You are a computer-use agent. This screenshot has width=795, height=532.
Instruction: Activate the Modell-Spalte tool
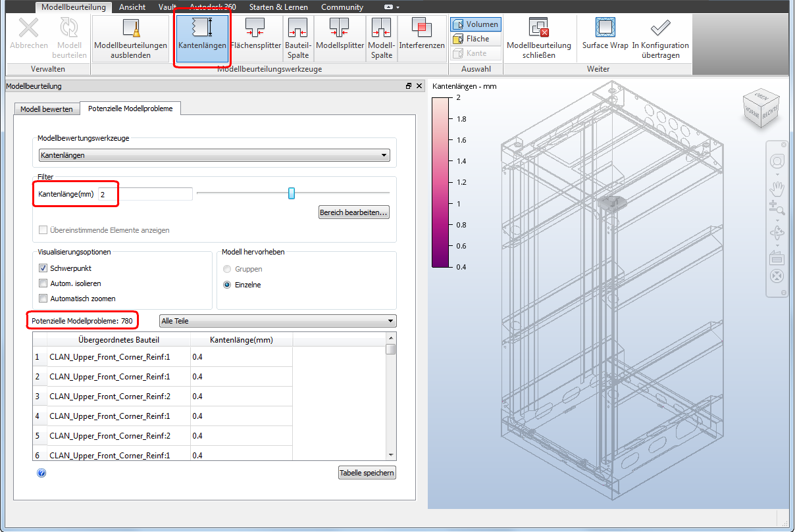click(x=381, y=39)
